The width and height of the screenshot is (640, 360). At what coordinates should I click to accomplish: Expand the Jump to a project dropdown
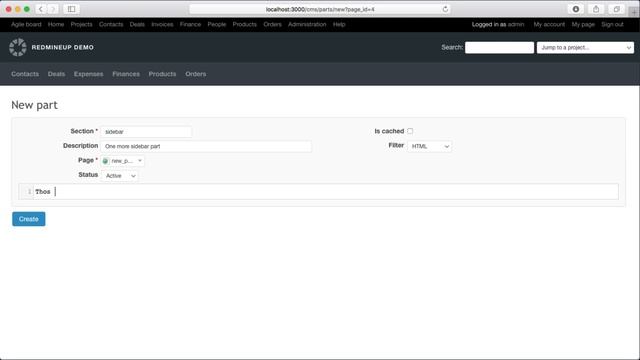[585, 48]
